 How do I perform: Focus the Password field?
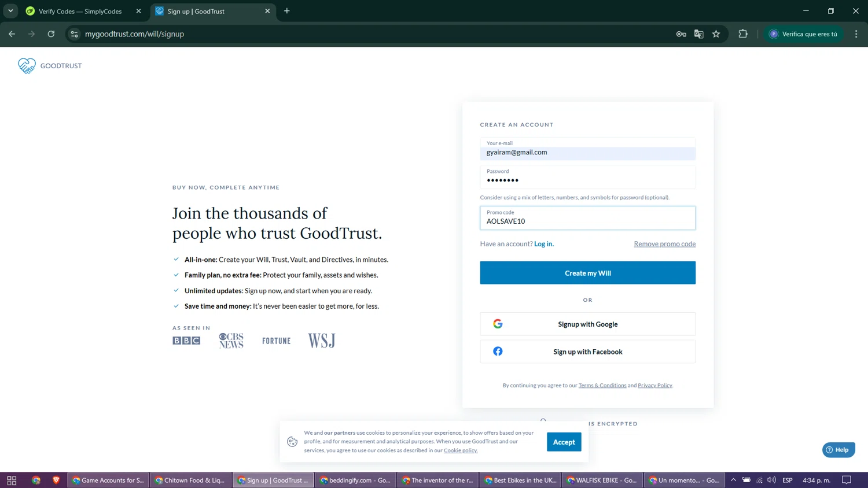[x=587, y=177]
